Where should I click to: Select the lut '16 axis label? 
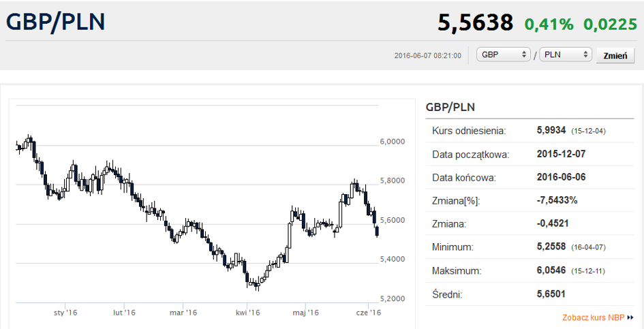(124, 313)
